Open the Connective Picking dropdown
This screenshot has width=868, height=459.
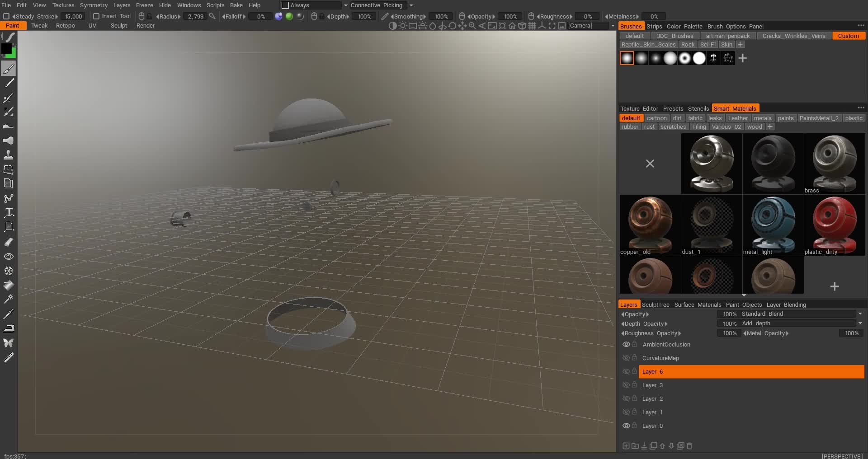(x=411, y=5)
